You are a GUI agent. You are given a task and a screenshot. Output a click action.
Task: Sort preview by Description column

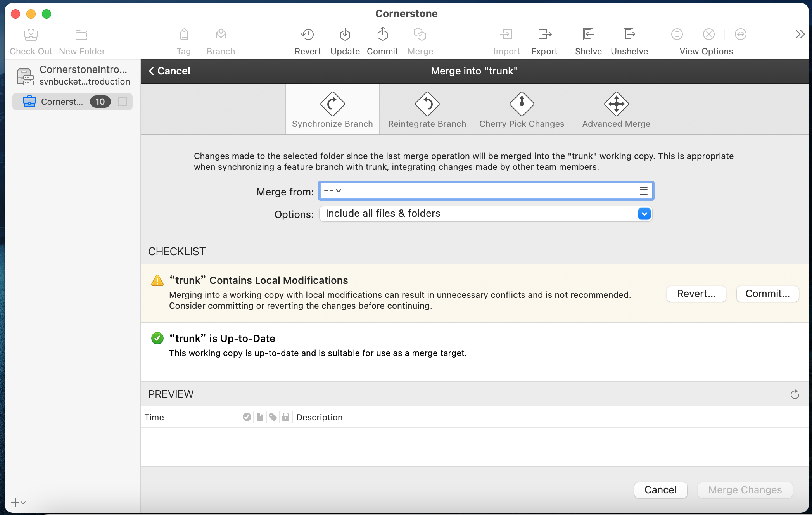click(x=319, y=417)
